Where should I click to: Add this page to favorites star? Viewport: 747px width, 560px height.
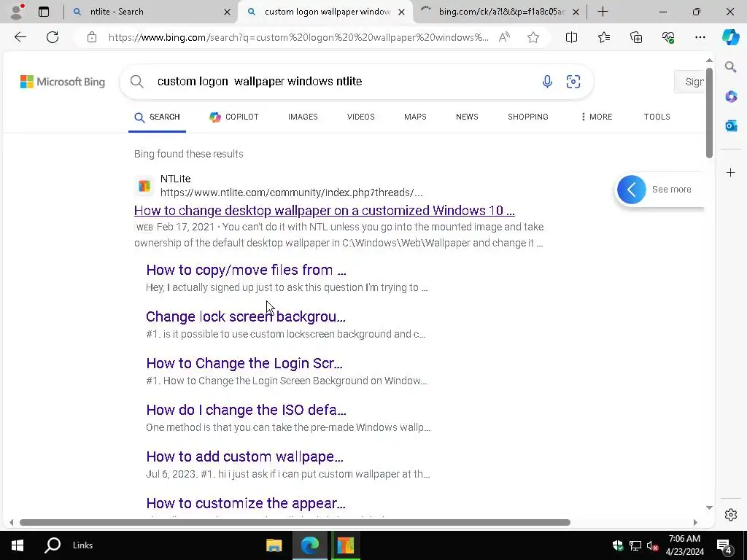point(533,37)
